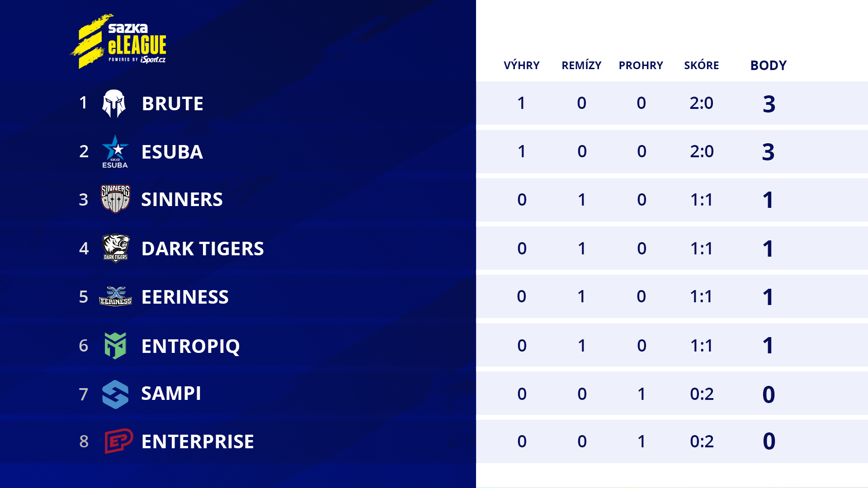Click the Sazka eLEAGUE logo
The height and width of the screenshot is (488, 868).
pos(118,42)
